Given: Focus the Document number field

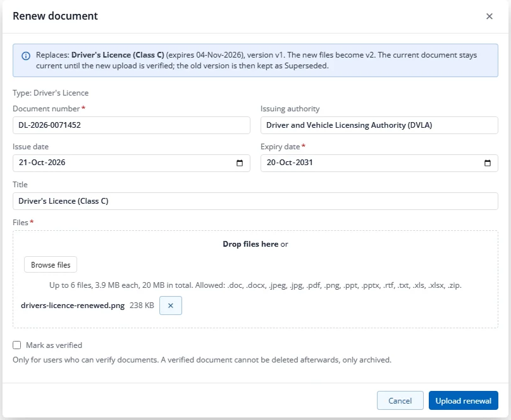Looking at the screenshot, I should coord(132,125).
